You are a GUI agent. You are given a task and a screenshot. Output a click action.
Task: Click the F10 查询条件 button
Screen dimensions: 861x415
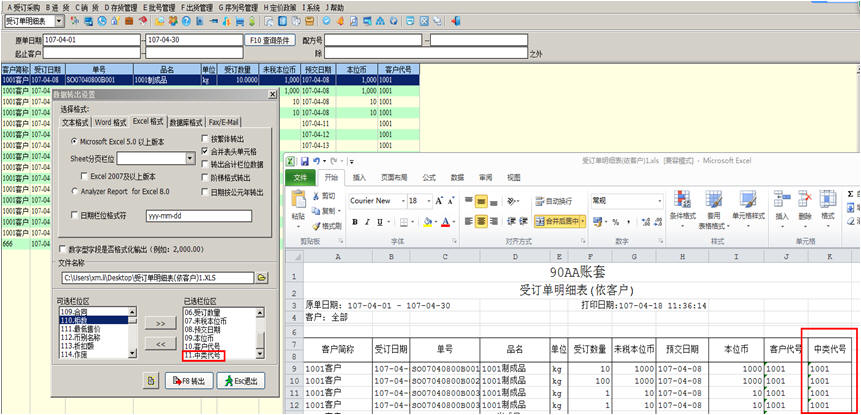pyautogui.click(x=270, y=40)
